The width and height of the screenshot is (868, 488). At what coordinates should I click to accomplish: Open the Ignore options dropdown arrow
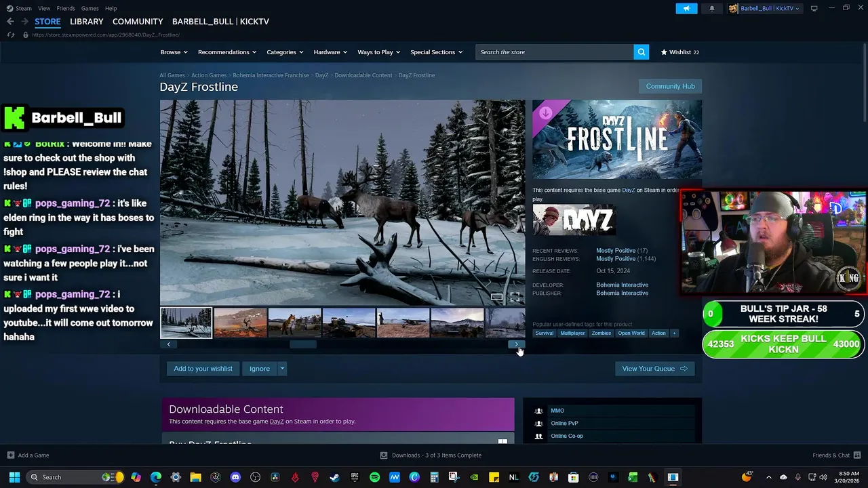[282, 369]
